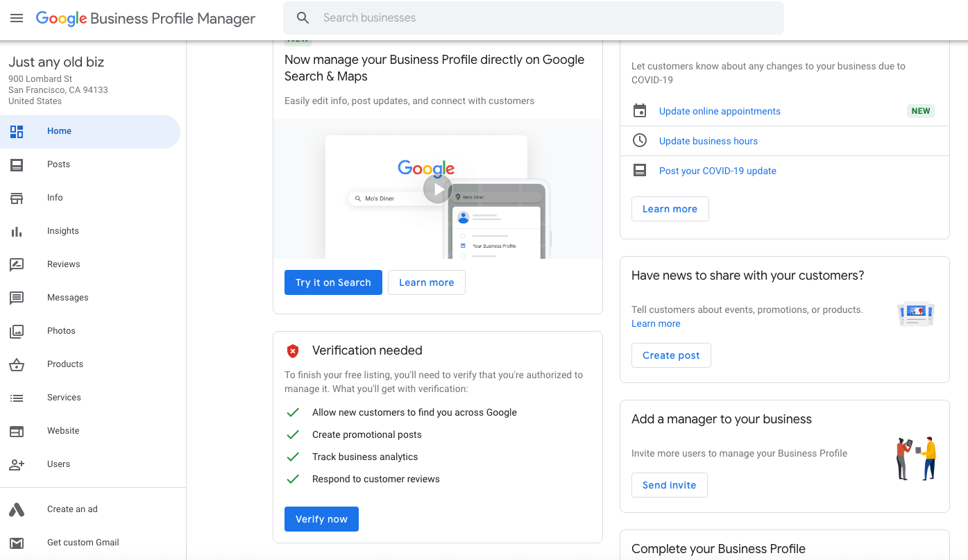Image resolution: width=968 pixels, height=560 pixels.
Task: Click the Google Business Profile Manager logo
Action: [x=146, y=19]
